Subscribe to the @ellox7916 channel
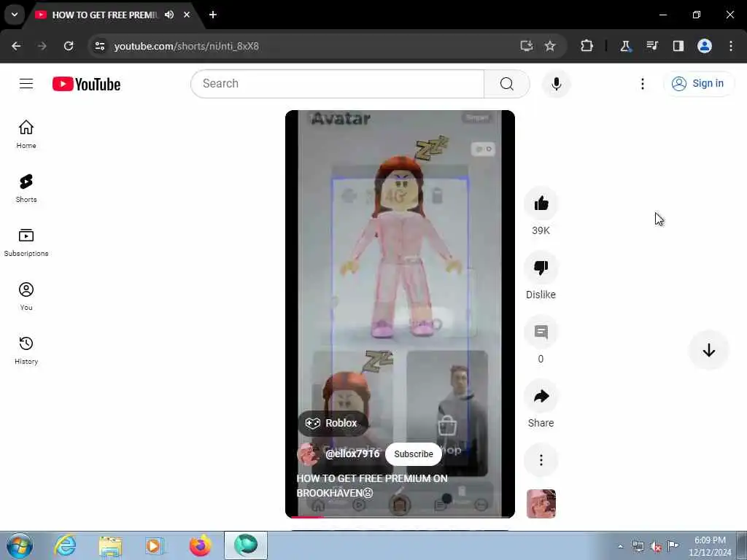The width and height of the screenshot is (747, 560). click(x=413, y=454)
